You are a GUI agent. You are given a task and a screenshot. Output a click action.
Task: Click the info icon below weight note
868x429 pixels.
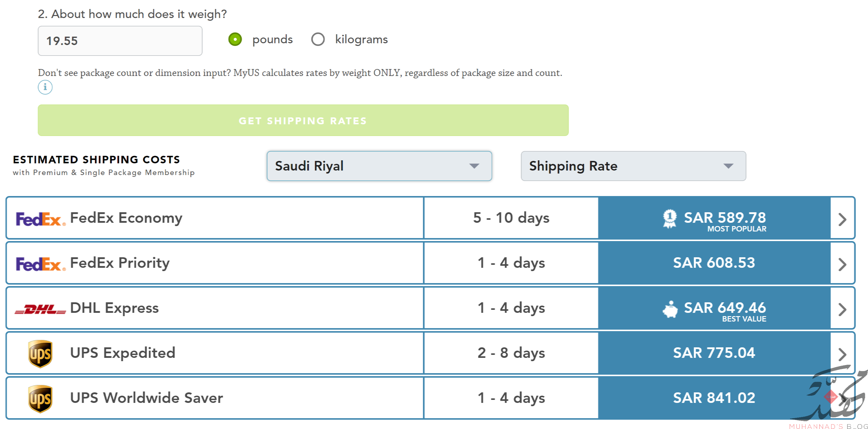click(x=45, y=87)
